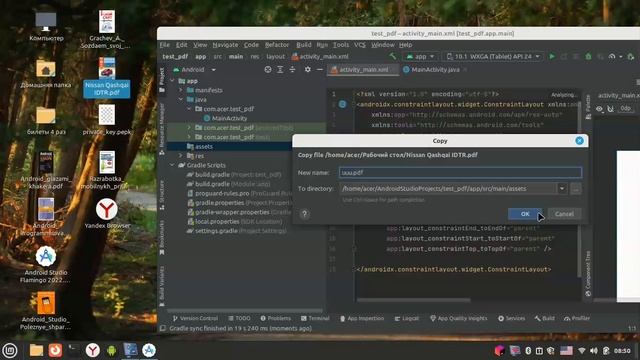Expand the manifests folder
This screenshot has height=360, width=640.
(x=181, y=90)
